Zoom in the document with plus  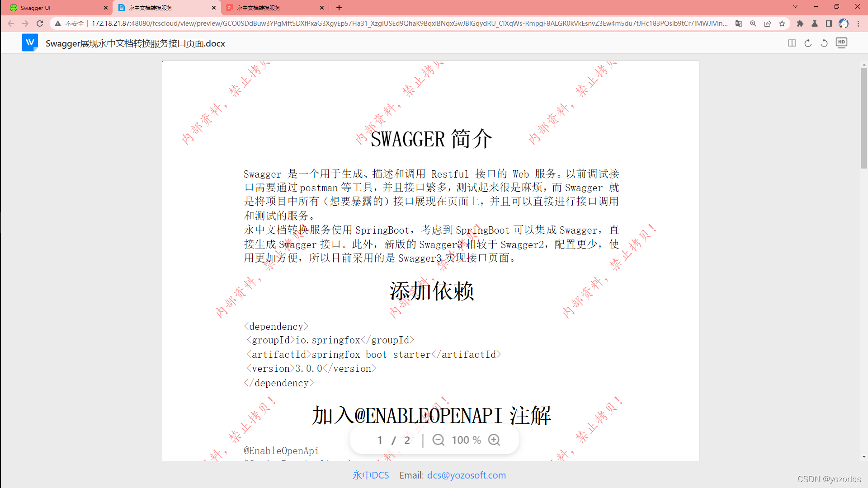point(494,440)
